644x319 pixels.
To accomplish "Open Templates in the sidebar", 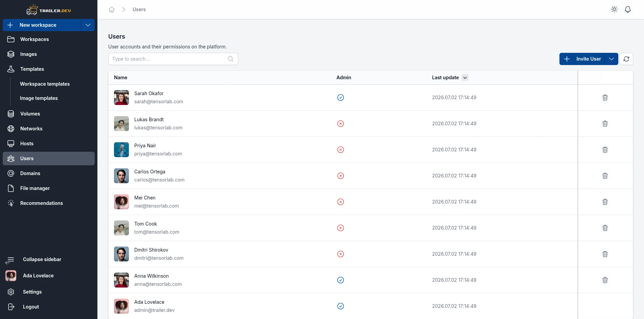I will (x=49, y=69).
